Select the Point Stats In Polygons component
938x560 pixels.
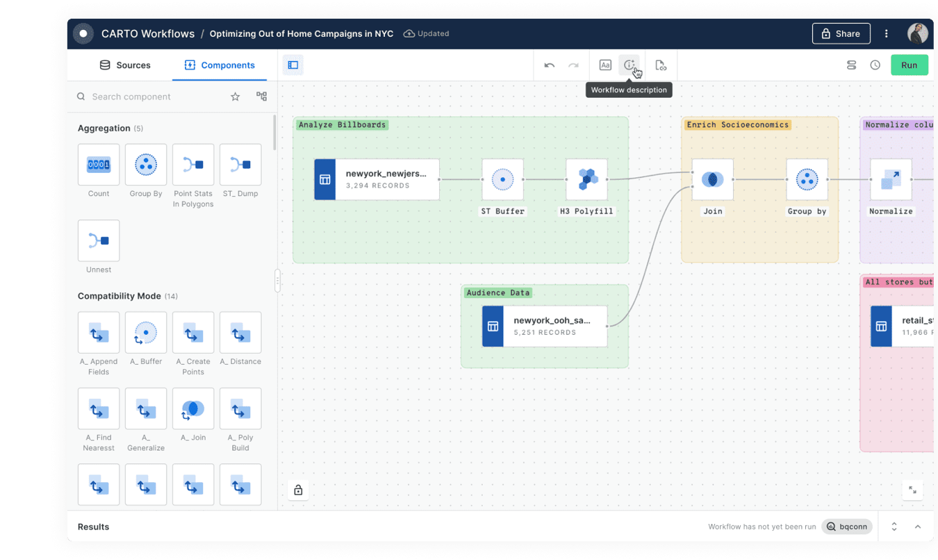[x=193, y=165]
